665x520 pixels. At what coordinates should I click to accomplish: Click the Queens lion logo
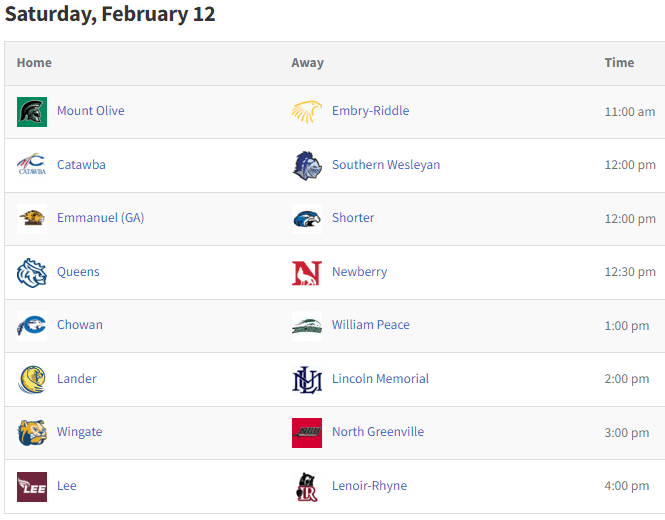[32, 273]
